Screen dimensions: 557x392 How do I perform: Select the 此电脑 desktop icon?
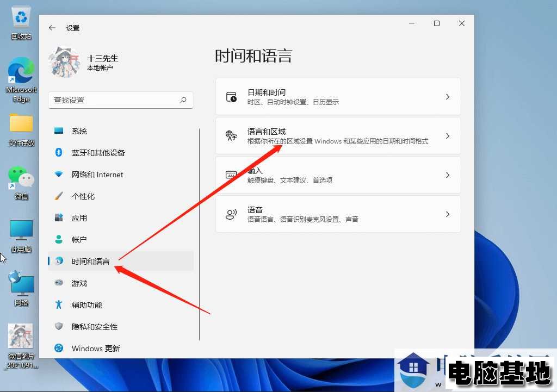tap(21, 236)
